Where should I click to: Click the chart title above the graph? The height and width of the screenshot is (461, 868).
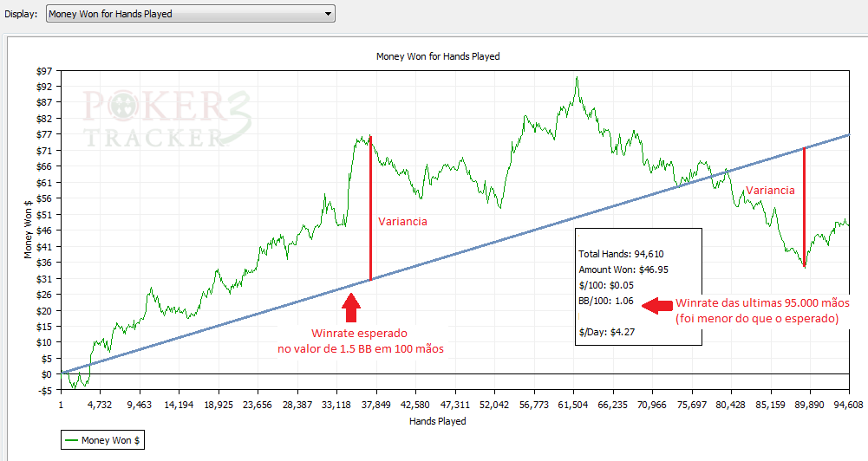point(438,56)
